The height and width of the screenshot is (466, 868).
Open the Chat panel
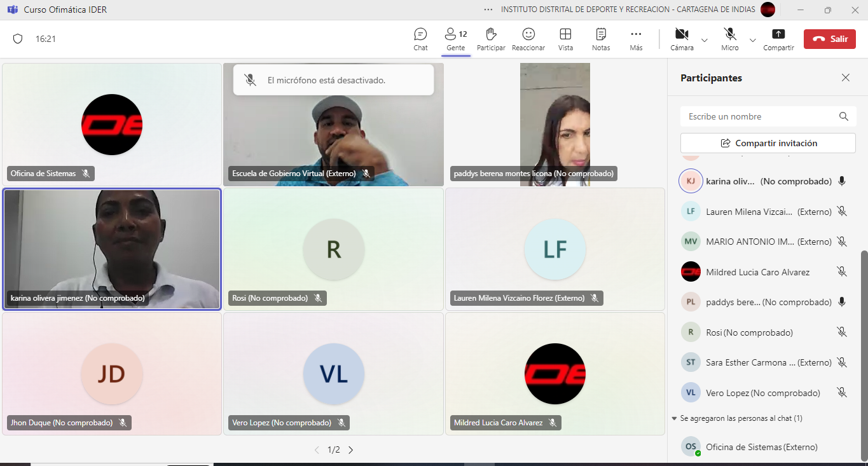(x=420, y=39)
